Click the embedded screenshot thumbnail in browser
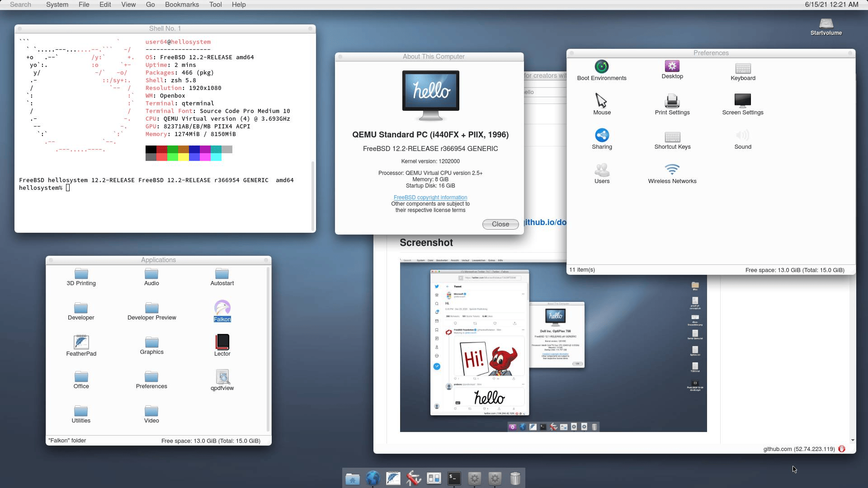 pyautogui.click(x=553, y=346)
